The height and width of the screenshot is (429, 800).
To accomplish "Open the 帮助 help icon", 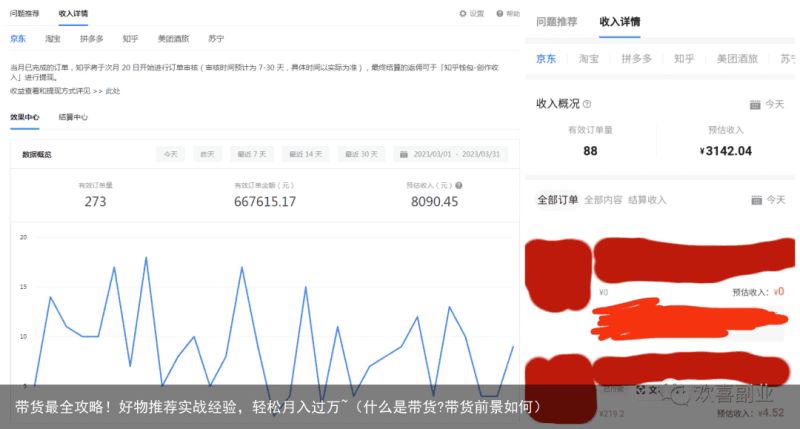I will [499, 14].
